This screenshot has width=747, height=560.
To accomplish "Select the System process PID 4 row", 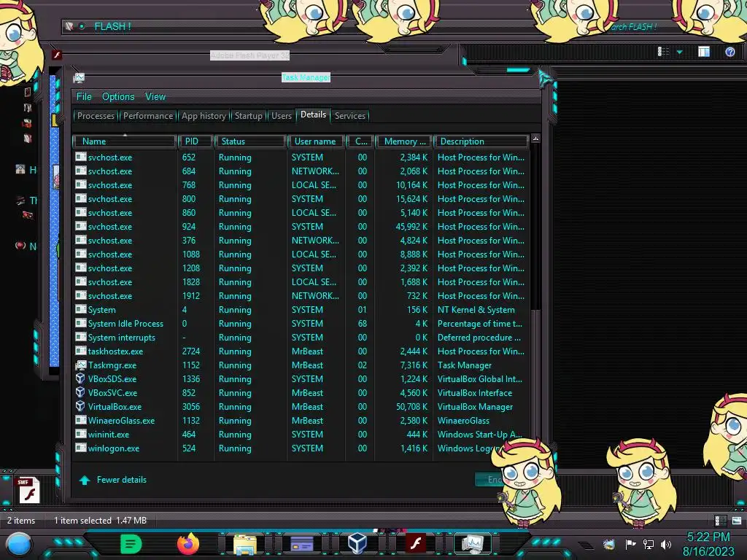I will point(300,310).
